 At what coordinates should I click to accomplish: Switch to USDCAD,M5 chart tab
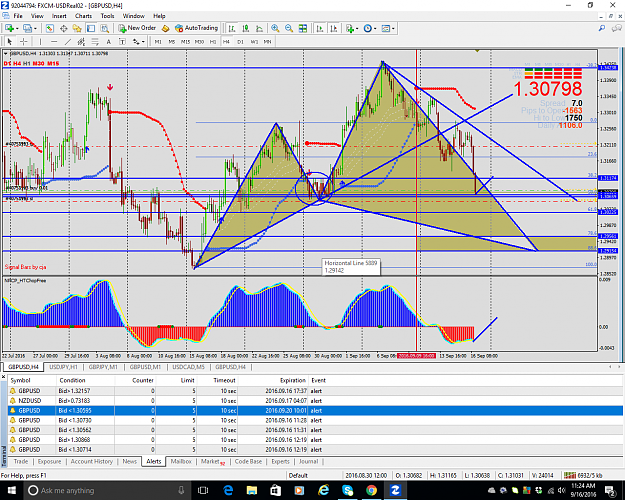click(x=189, y=367)
